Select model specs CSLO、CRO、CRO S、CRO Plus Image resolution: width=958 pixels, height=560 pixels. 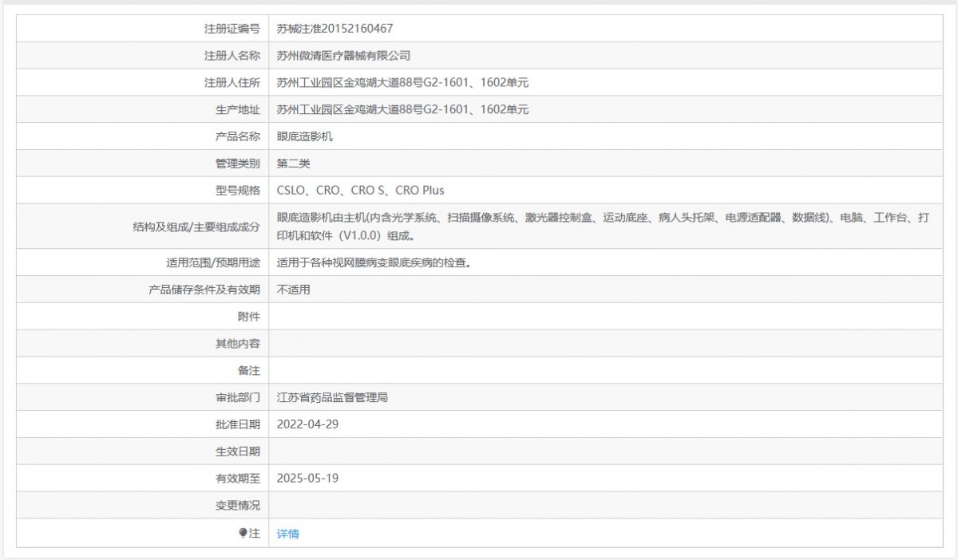click(361, 191)
